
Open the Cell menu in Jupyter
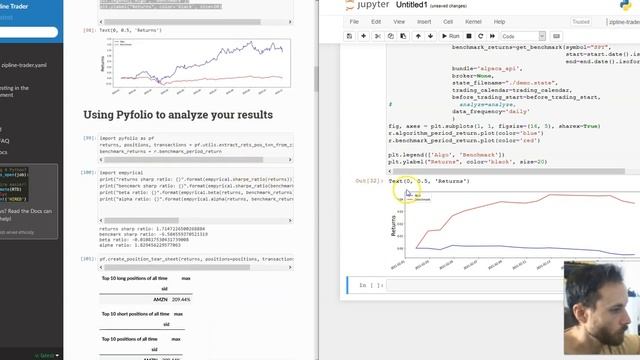coord(448,22)
